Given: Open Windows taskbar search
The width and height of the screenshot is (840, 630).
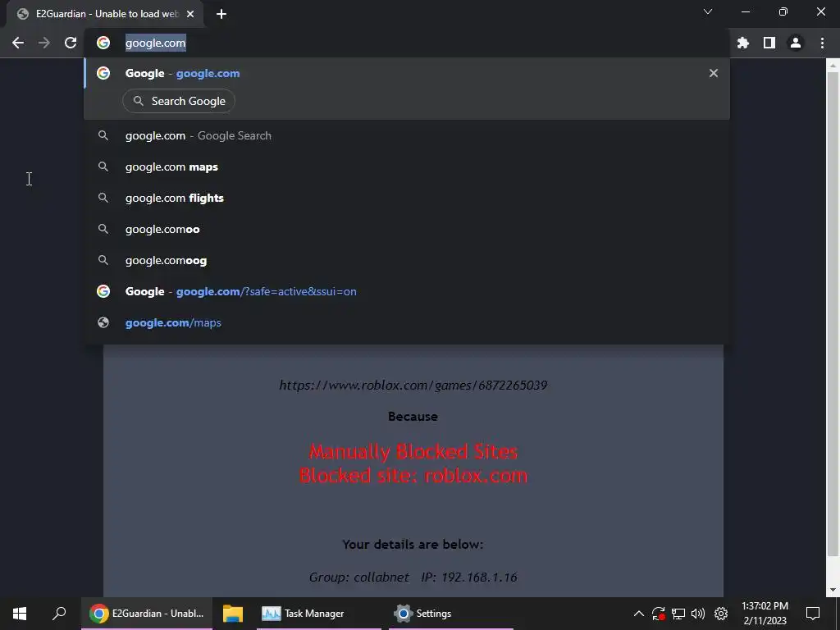Looking at the screenshot, I should pos(59,614).
